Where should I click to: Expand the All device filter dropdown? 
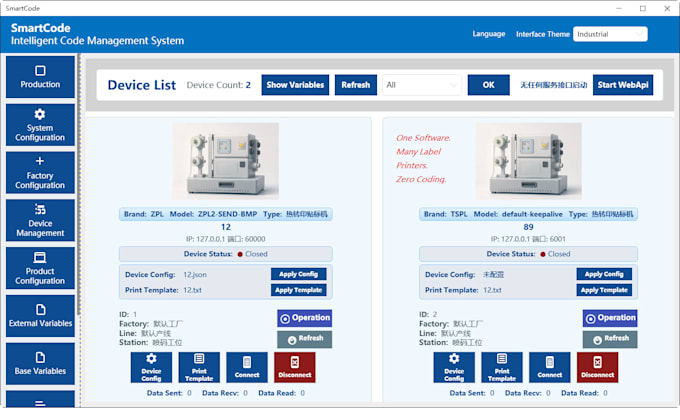click(x=422, y=85)
